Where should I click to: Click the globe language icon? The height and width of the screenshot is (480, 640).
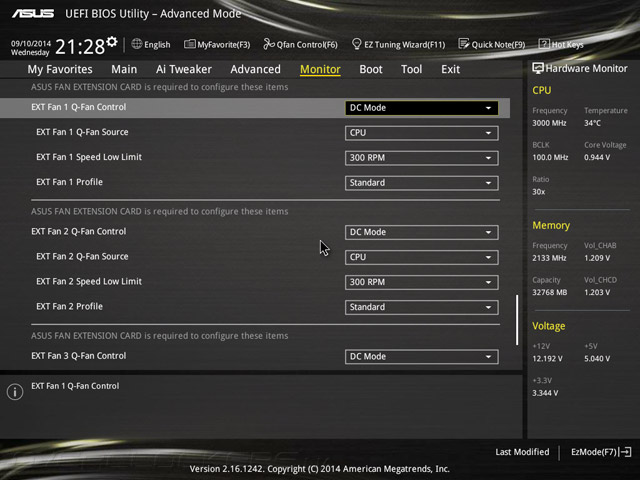pyautogui.click(x=137, y=44)
